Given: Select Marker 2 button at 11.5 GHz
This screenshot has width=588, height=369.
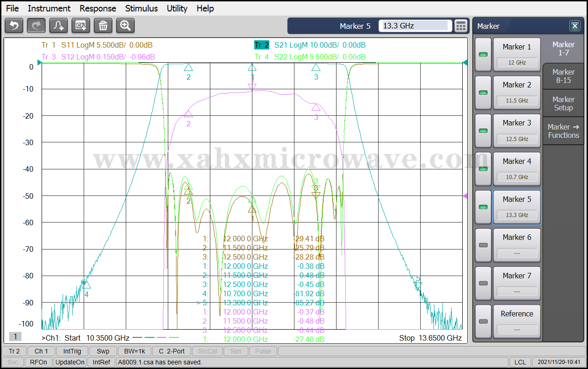Looking at the screenshot, I should click(517, 92).
